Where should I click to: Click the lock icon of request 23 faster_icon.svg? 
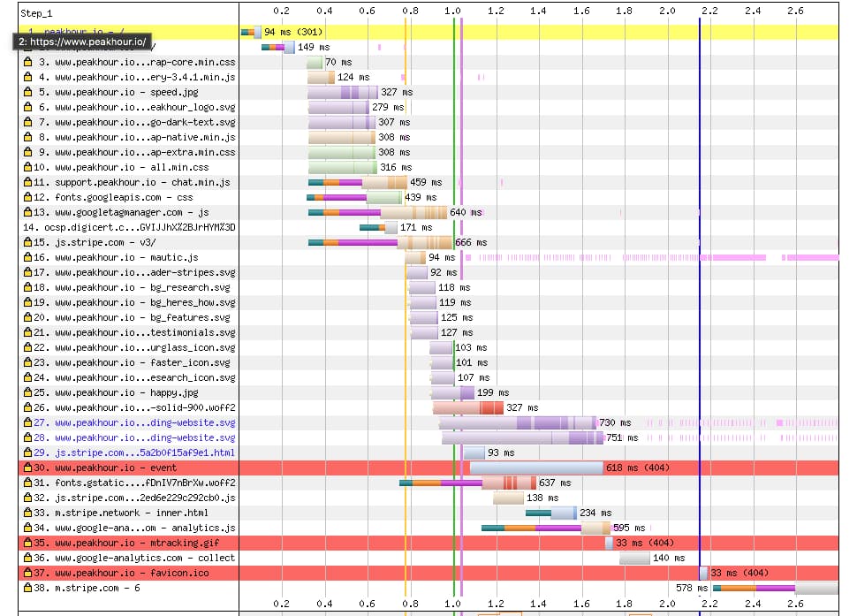(28, 362)
